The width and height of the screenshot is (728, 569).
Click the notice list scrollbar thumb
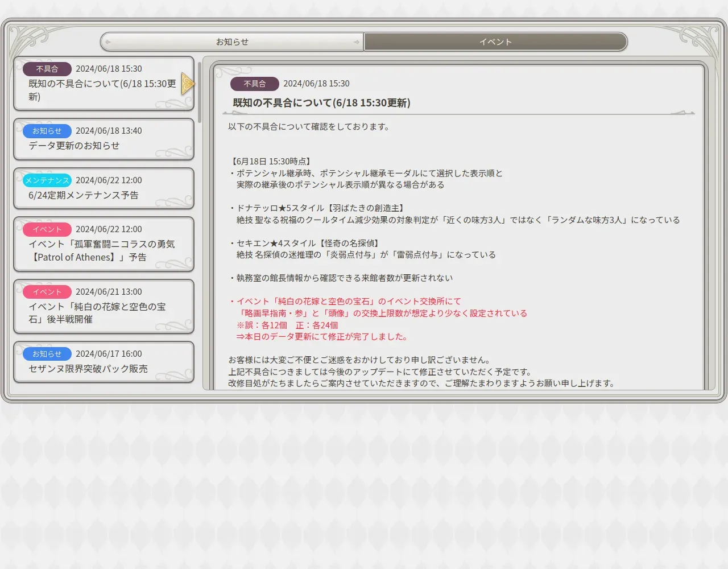tap(200, 92)
